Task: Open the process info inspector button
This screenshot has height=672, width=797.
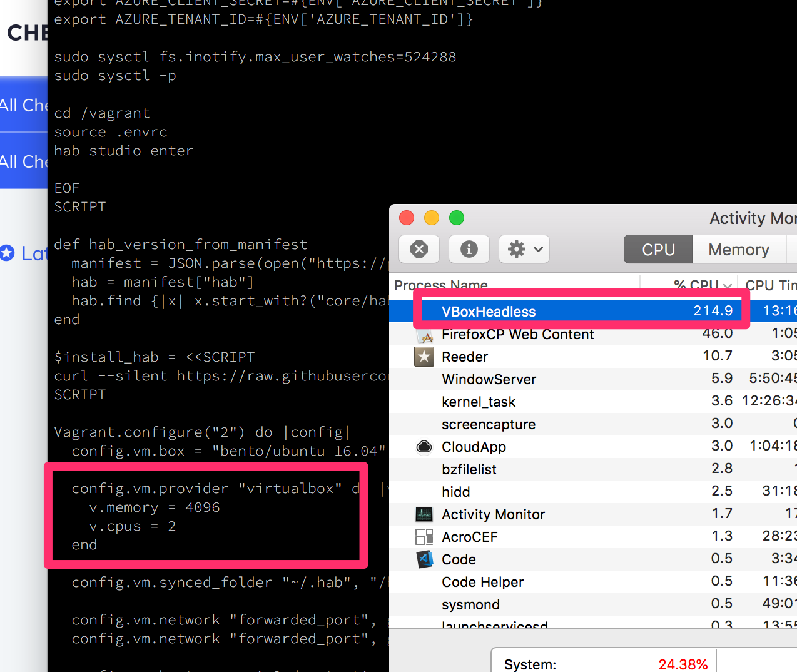Action: (469, 249)
